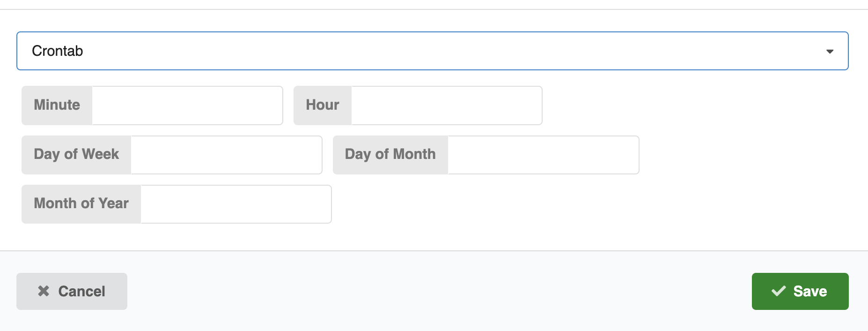
Task: Click the word Cancel on gray button
Action: 82,291
